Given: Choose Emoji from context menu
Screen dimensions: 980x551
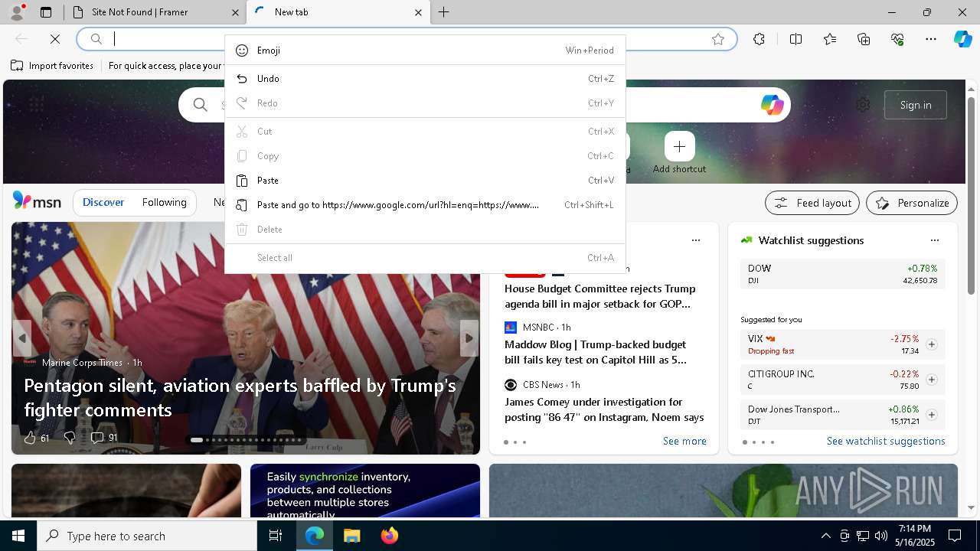Looking at the screenshot, I should [x=425, y=51].
